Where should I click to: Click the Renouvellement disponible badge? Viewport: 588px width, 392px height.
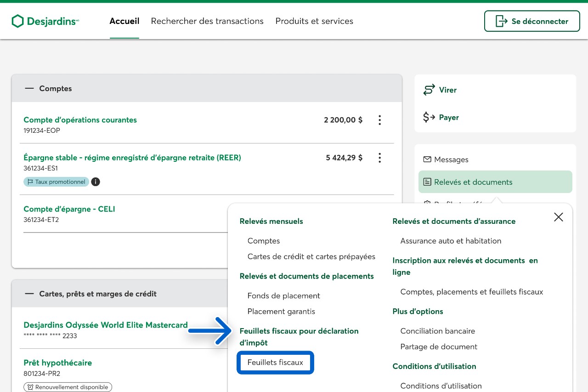[x=68, y=387]
